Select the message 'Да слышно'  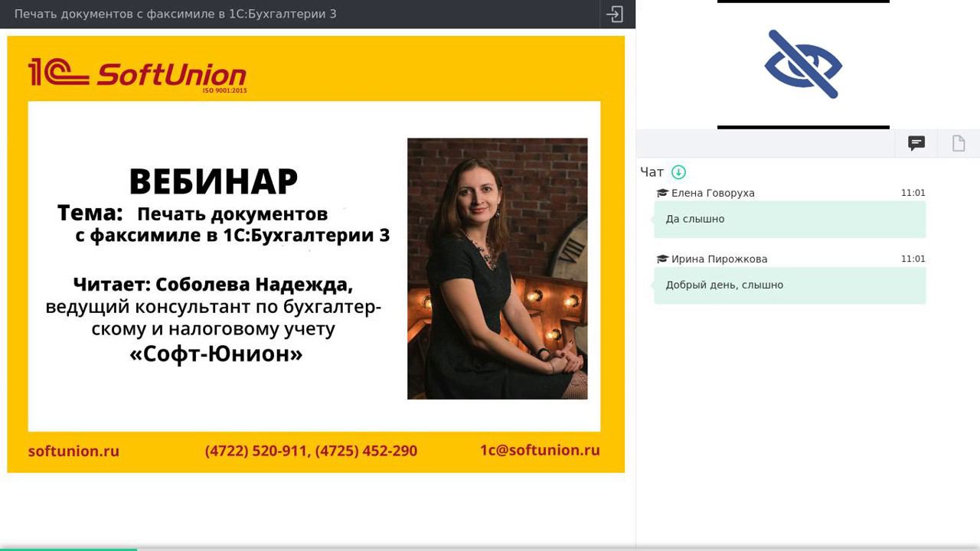790,219
